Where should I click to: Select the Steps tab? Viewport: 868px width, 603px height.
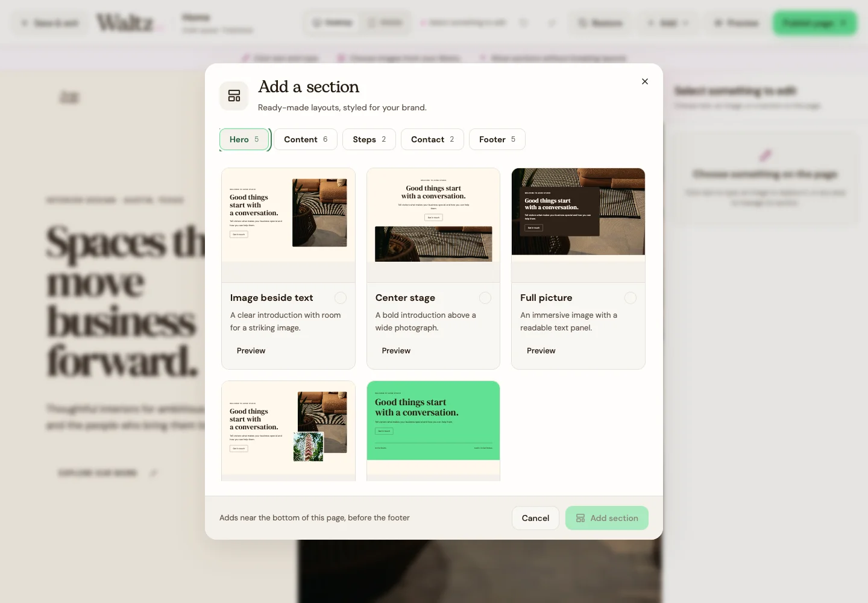pyautogui.click(x=369, y=139)
